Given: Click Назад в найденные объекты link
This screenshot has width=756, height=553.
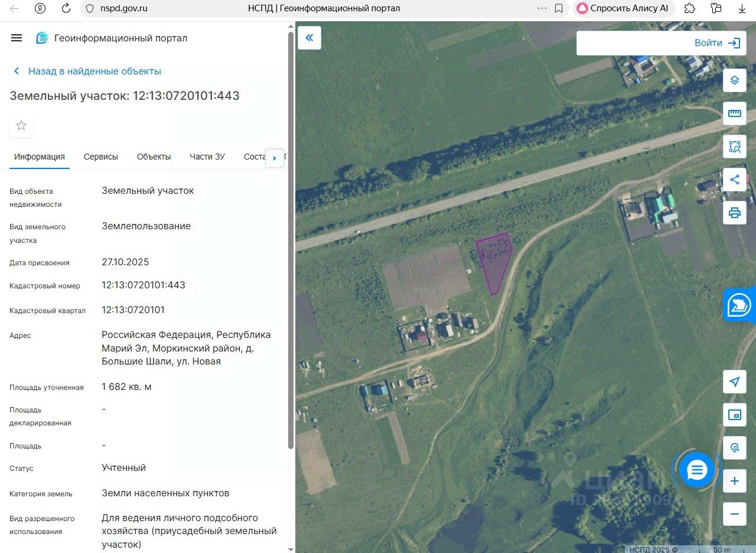Looking at the screenshot, I should [87, 71].
